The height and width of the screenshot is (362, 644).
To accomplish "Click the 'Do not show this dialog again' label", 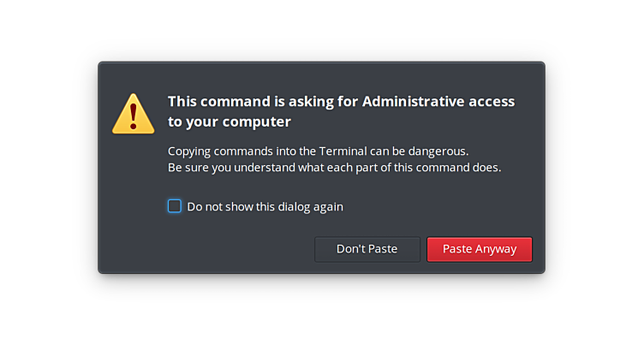I will click(x=265, y=206).
